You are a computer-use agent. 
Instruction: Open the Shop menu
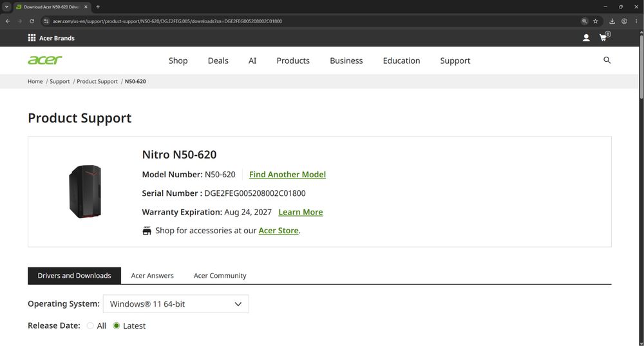click(x=178, y=61)
